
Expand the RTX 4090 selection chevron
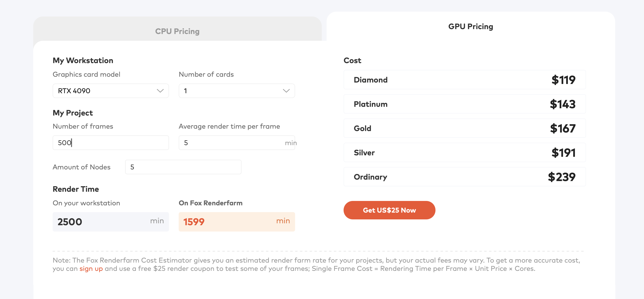[160, 91]
